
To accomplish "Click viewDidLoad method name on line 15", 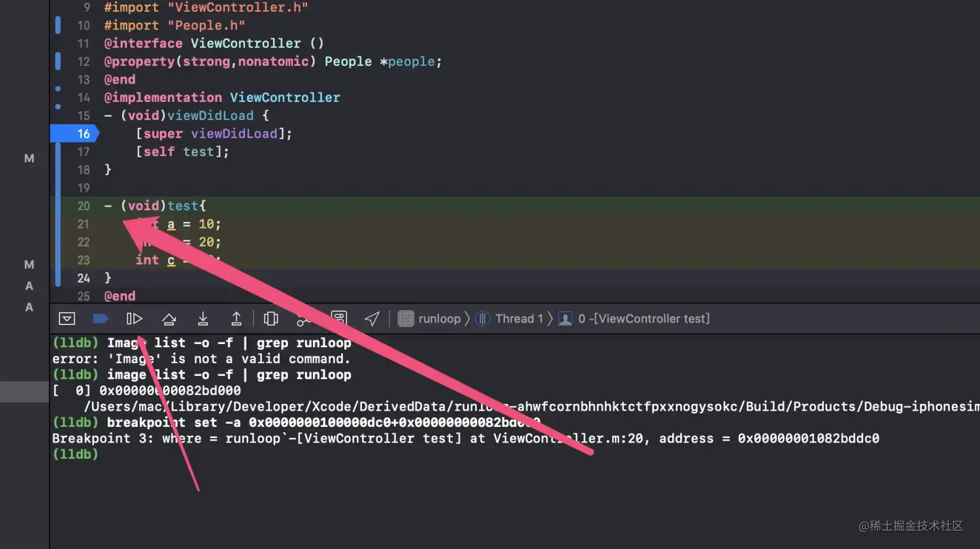I will pyautogui.click(x=210, y=116).
